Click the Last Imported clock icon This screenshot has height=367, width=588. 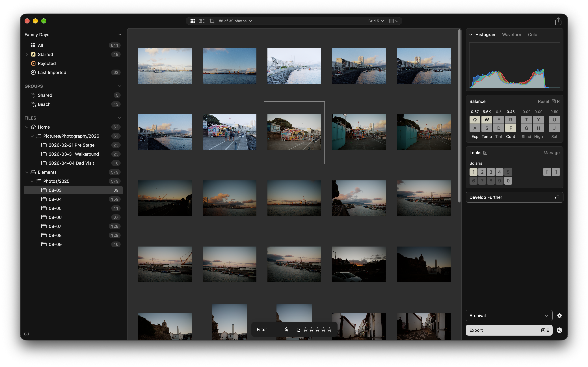coord(33,72)
